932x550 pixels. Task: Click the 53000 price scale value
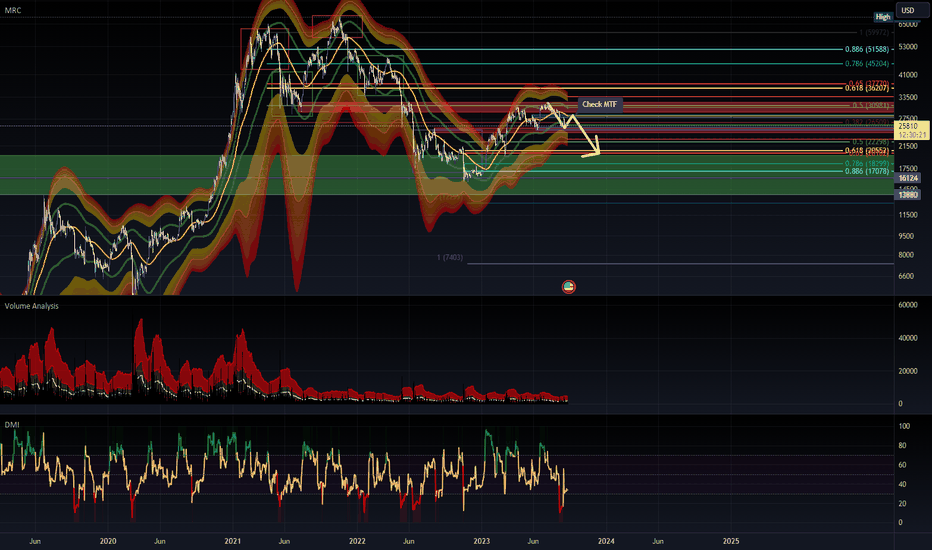[x=908, y=47]
